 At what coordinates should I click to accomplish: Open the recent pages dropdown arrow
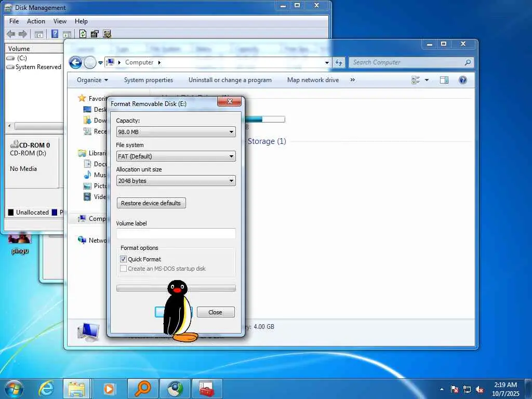(100, 63)
